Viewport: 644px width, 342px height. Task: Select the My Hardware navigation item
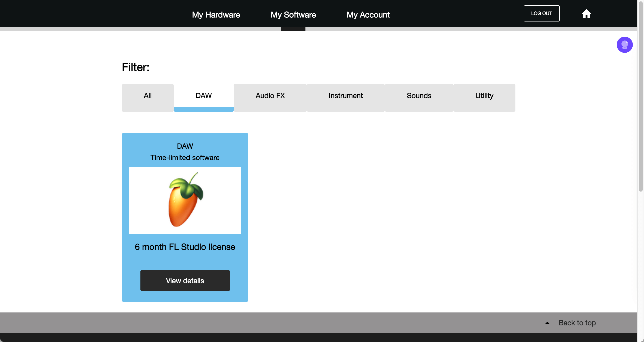216,14
